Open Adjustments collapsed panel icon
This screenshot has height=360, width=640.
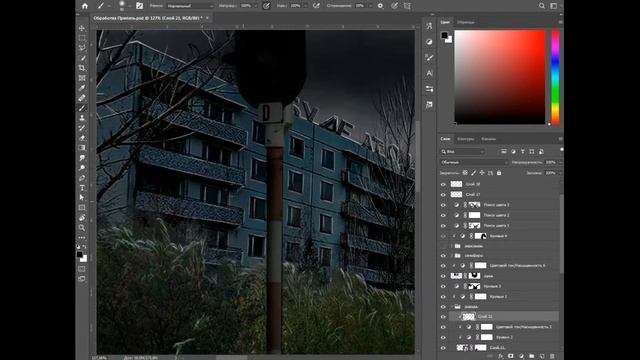click(x=429, y=42)
